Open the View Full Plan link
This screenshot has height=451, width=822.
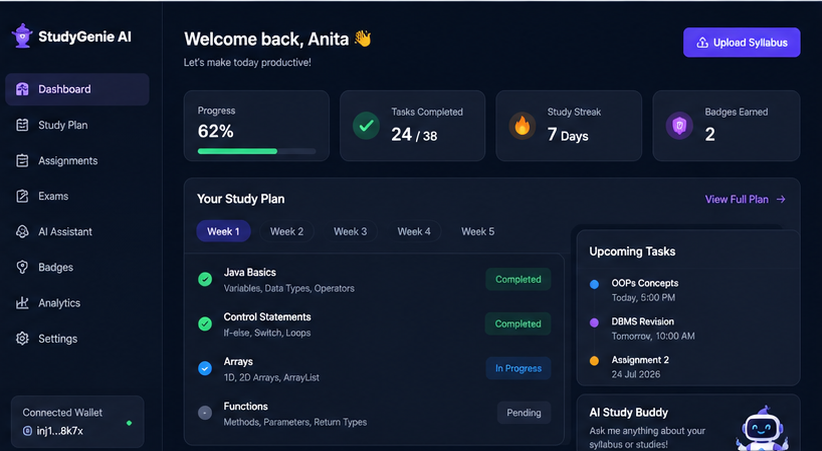[745, 199]
